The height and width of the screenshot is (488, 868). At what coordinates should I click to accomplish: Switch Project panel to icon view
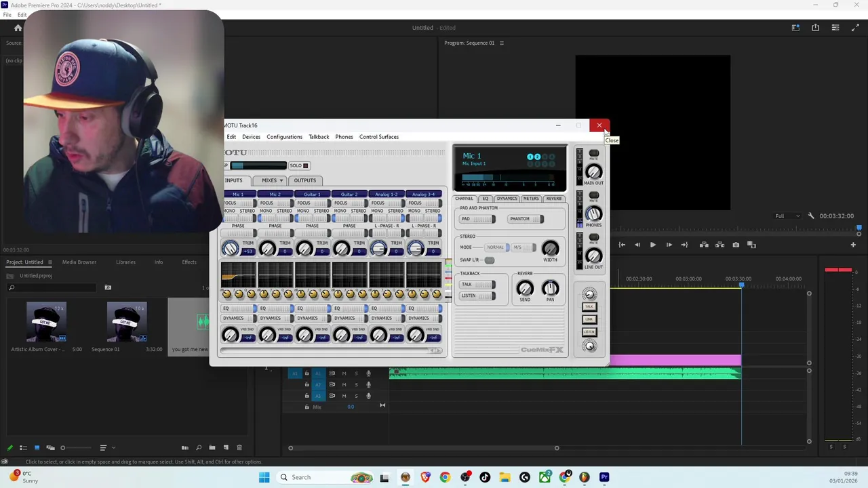37,447
